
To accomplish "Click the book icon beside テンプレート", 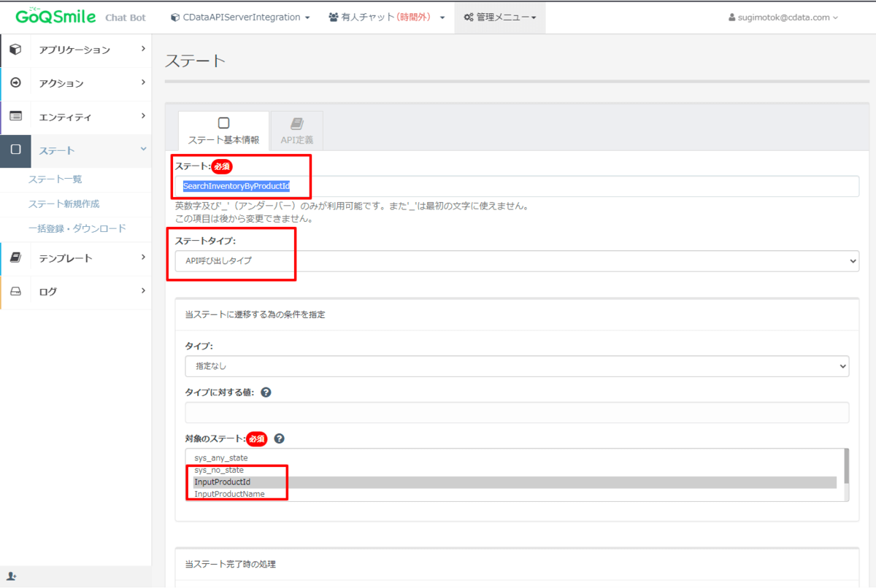I will coord(15,258).
